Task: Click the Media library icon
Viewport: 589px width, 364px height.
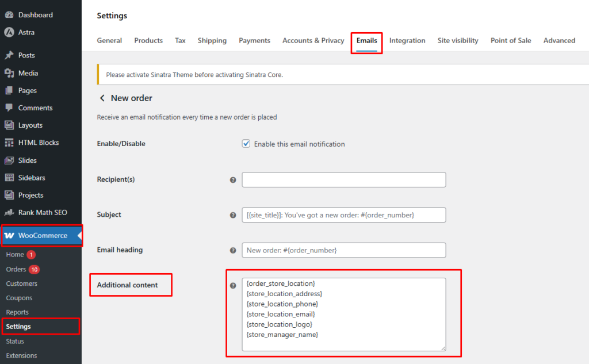Action: 9,73
